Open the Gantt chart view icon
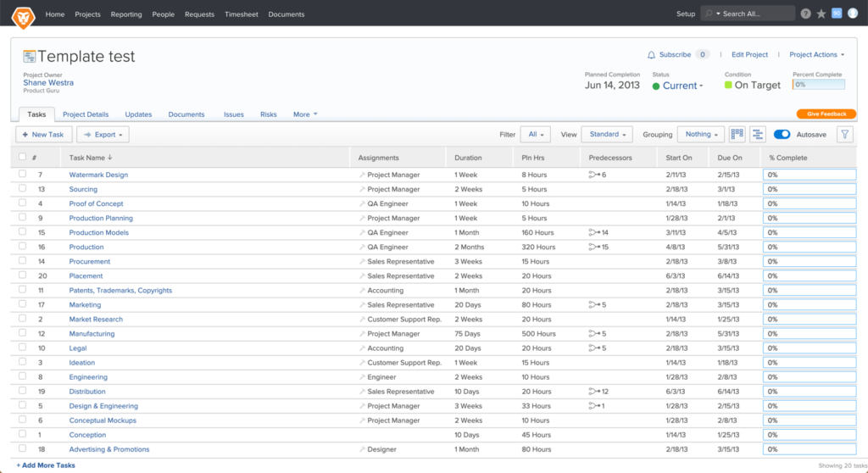The image size is (868, 473). tap(757, 135)
